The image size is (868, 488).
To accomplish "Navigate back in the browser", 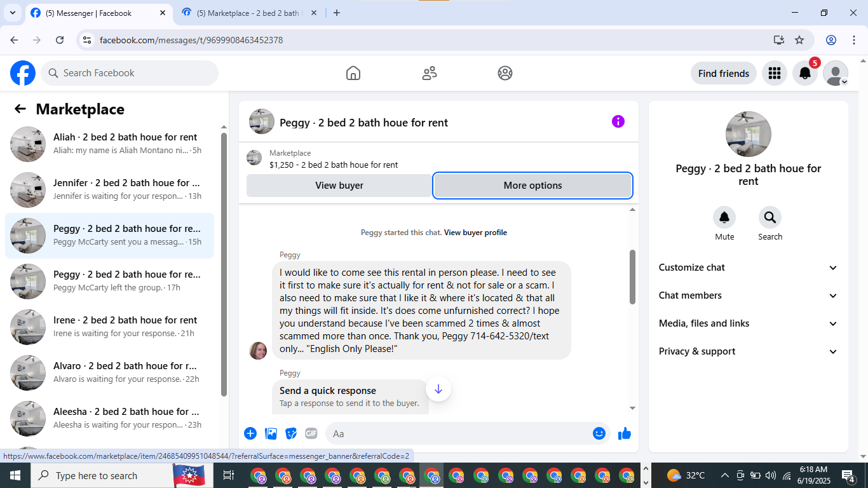I will tap(14, 40).
